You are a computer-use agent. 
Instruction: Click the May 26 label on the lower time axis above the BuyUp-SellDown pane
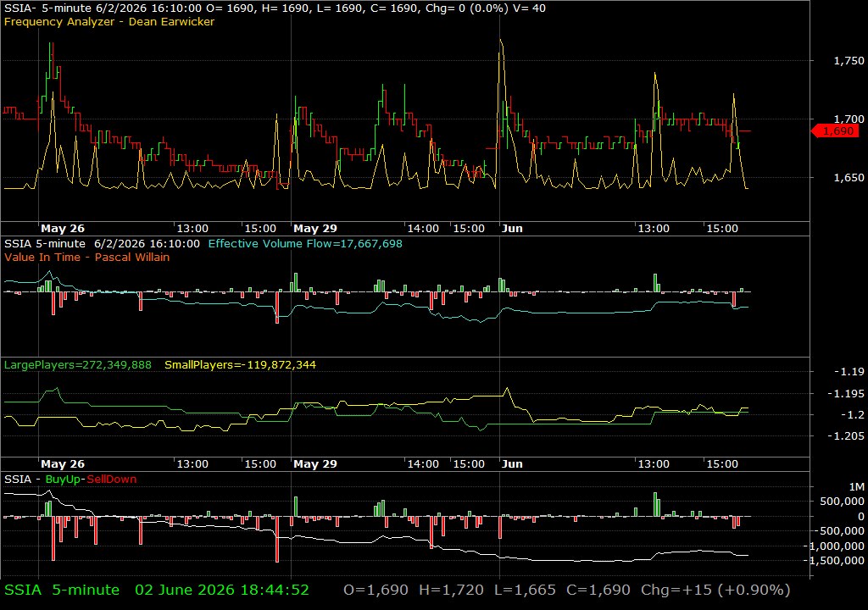[x=63, y=464]
